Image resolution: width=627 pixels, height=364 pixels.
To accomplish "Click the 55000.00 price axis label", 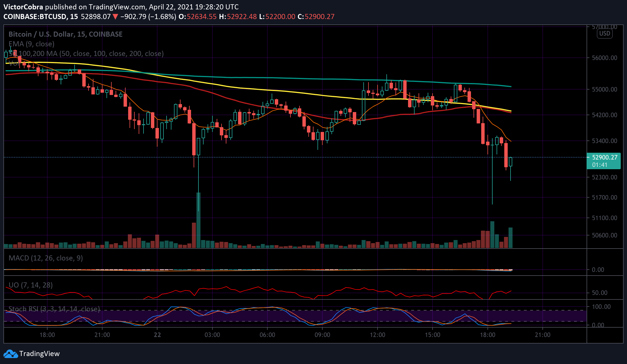I will [x=605, y=89].
